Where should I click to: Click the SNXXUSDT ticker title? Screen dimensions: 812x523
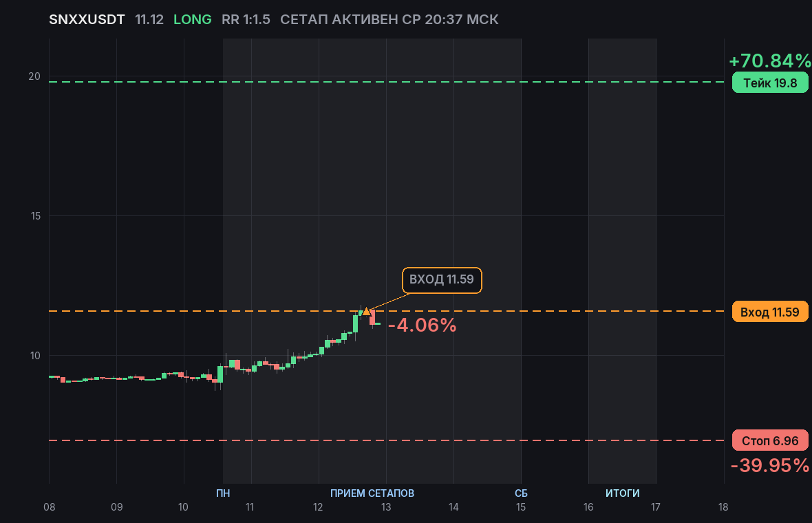pos(87,20)
